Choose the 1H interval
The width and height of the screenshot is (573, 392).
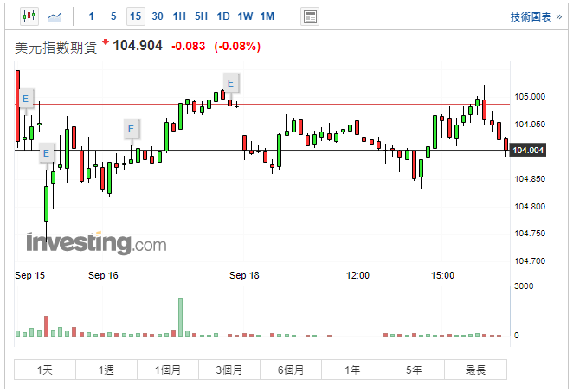[179, 16]
